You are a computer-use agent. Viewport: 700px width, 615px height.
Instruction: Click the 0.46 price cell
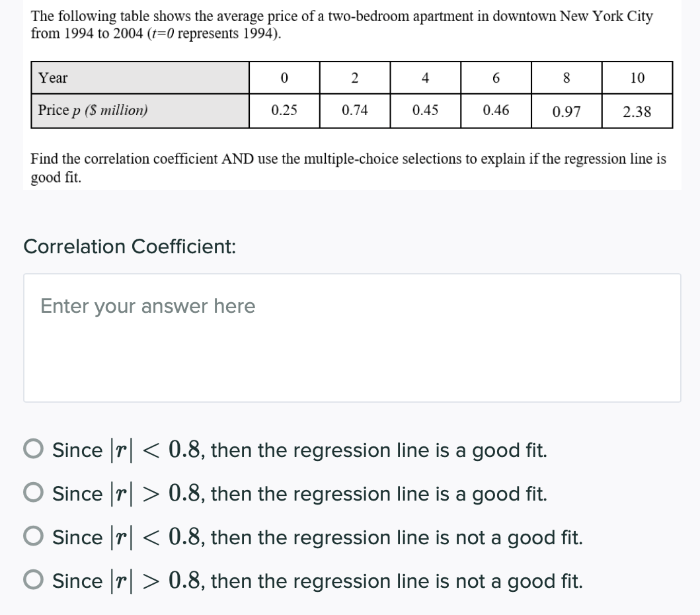tap(496, 110)
